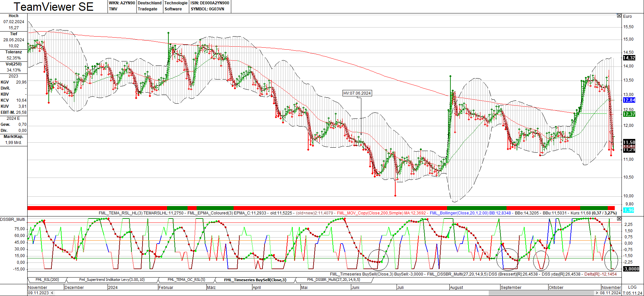The height and width of the screenshot is (296, 644).
Task: Select the Juni month marker
Action: (355, 288)
